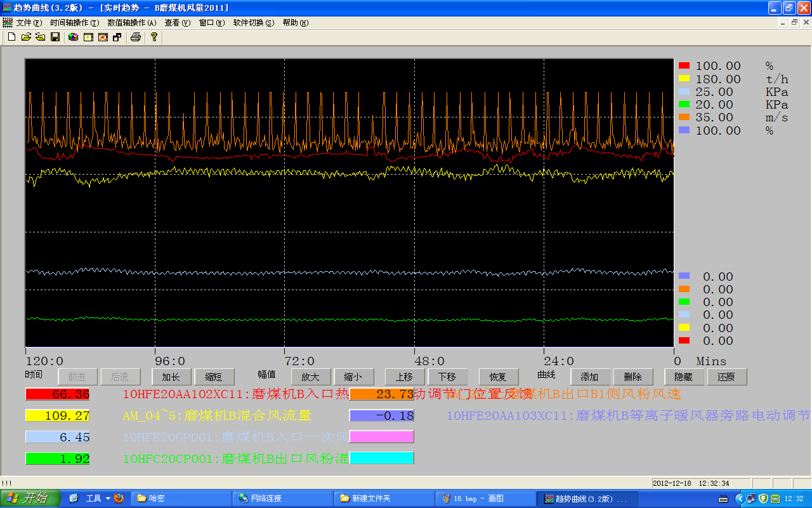Open the 文件(F) menu
Screen dimensions: 812x508
click(29, 22)
